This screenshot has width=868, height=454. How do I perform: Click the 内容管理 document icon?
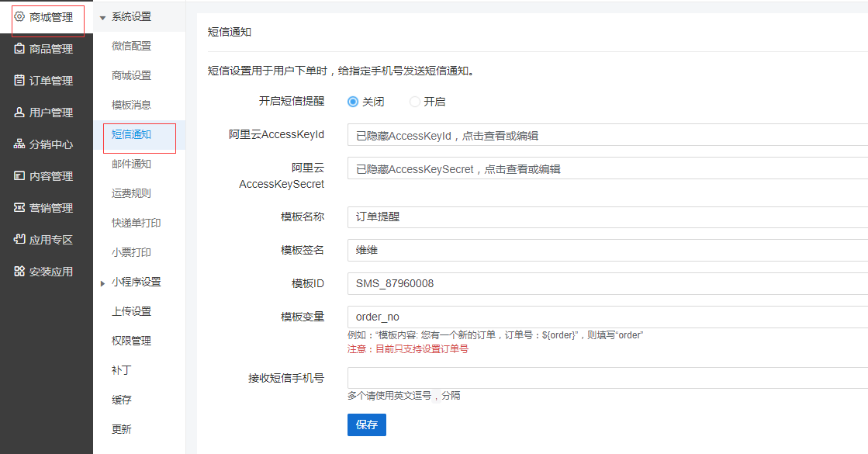pyautogui.click(x=20, y=176)
